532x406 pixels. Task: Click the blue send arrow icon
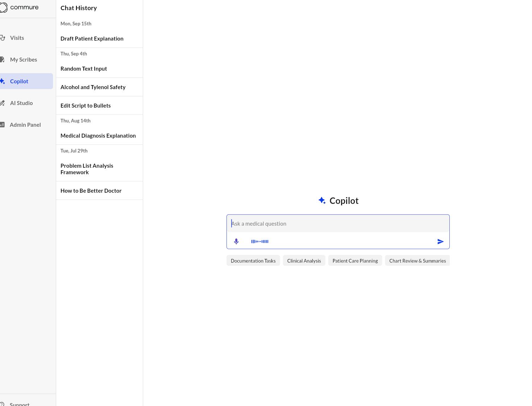(441, 241)
